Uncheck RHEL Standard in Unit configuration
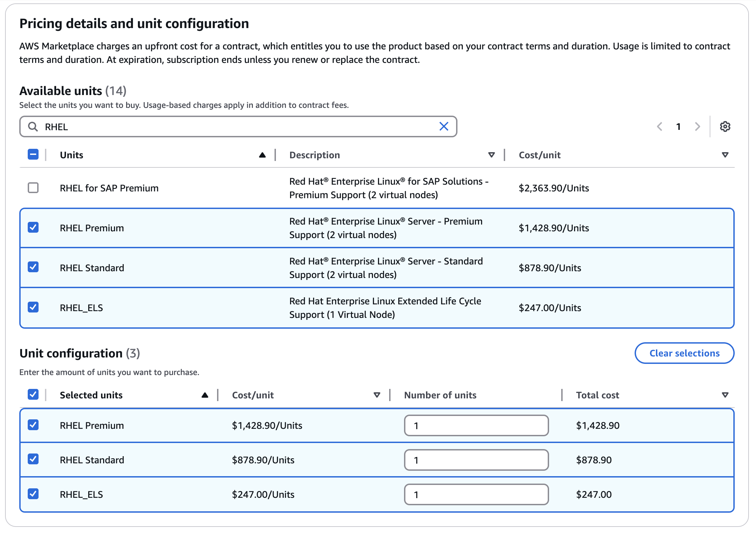Screen dimensions: 756x535 [x=33, y=459]
